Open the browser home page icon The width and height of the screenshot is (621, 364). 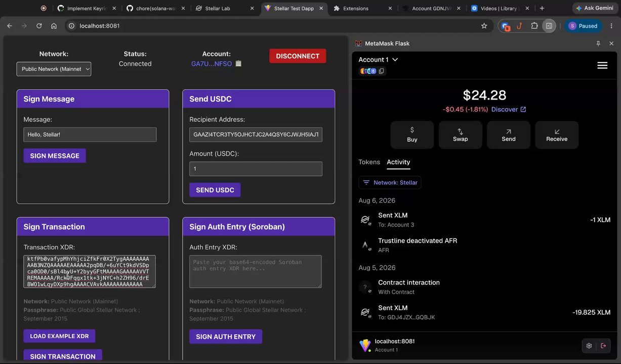(x=54, y=26)
